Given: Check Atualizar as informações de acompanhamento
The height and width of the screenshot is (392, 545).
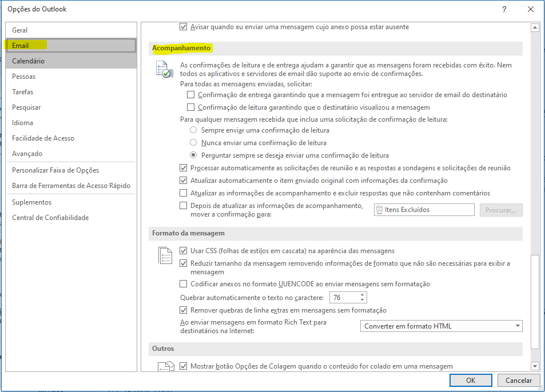Looking at the screenshot, I should coord(183,193).
